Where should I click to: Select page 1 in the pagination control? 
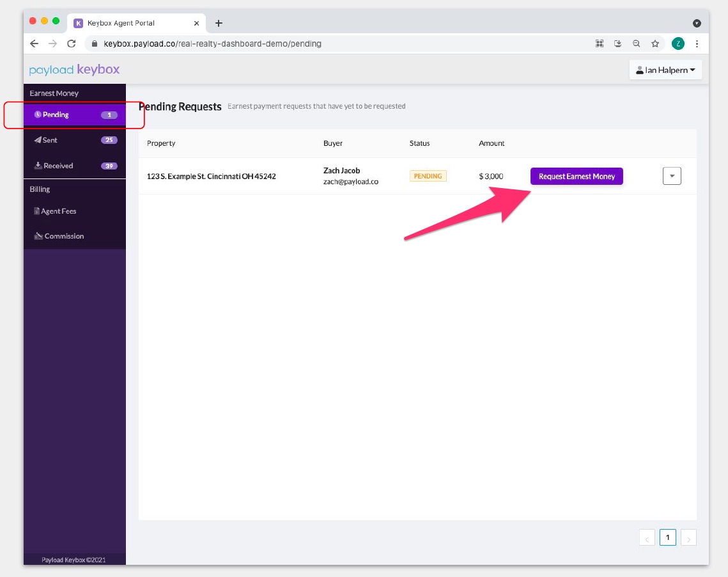pos(667,537)
